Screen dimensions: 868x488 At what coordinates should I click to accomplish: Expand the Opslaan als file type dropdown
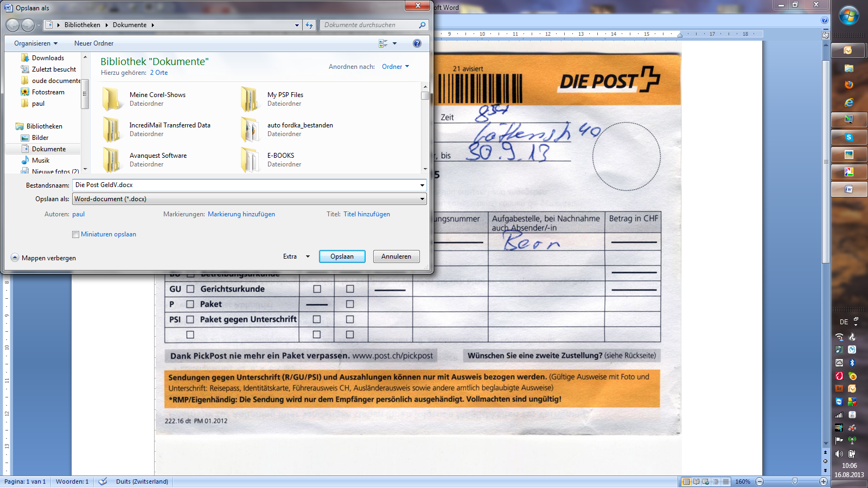click(x=422, y=199)
